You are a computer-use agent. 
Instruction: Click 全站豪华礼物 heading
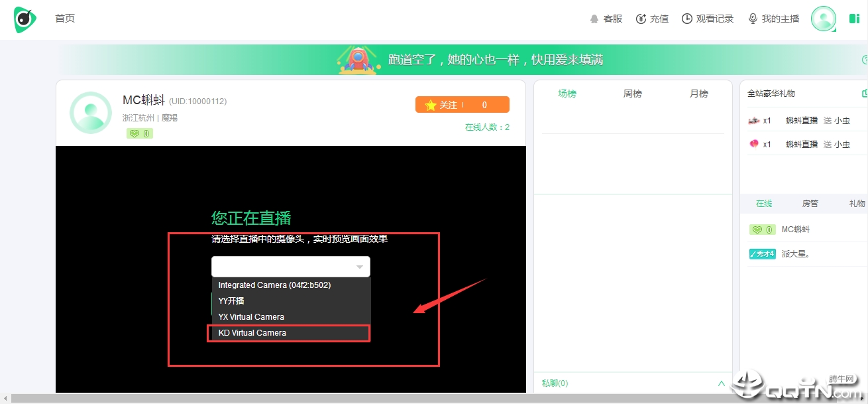click(771, 94)
